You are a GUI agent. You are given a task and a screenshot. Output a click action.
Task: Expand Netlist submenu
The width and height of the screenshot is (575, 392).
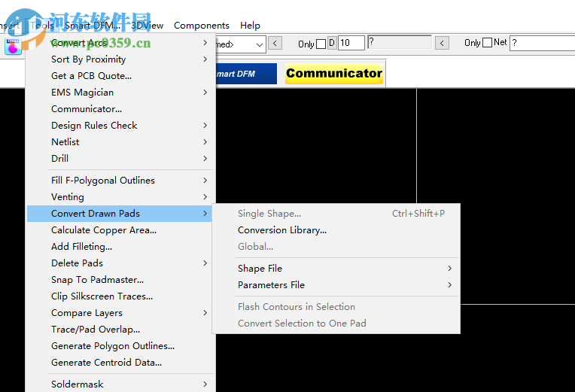[x=120, y=142]
